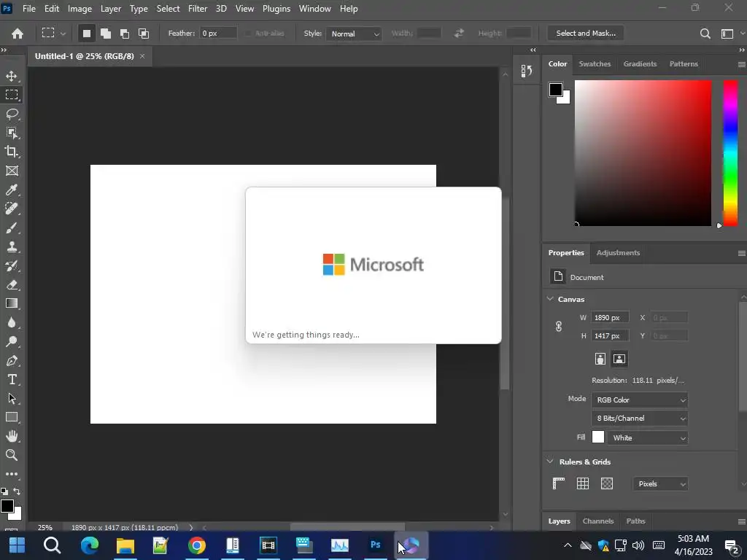Select the Move tool
Viewport: 747px width, 560px height.
[12, 76]
